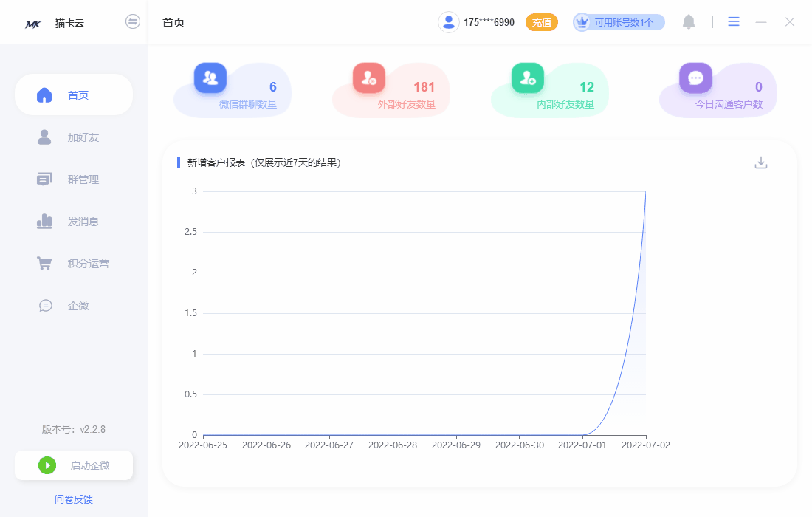This screenshot has height=517, width=812.
Task: Click the 微信群聊数量 label
Action: tap(248, 104)
